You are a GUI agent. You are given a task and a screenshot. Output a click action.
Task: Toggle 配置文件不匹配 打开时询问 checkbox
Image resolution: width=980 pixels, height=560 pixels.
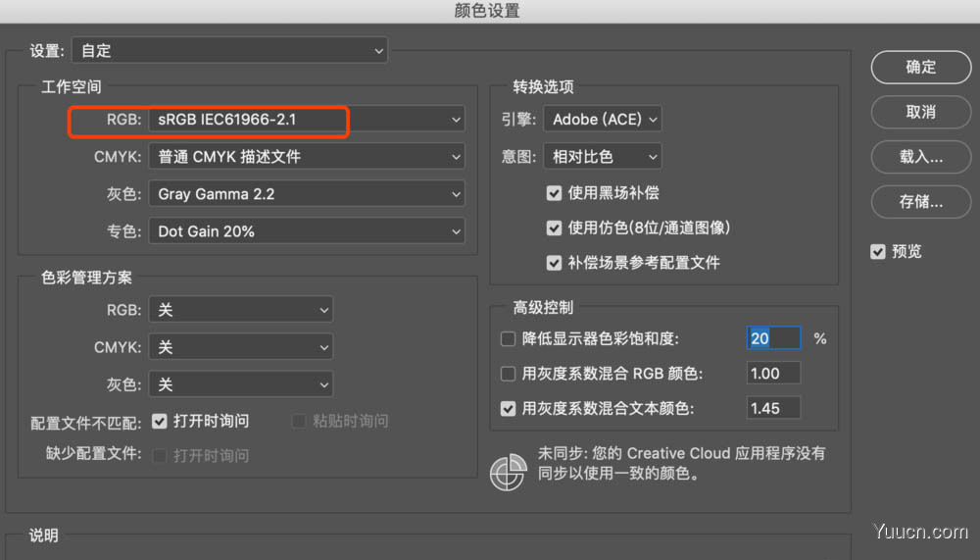(x=160, y=421)
